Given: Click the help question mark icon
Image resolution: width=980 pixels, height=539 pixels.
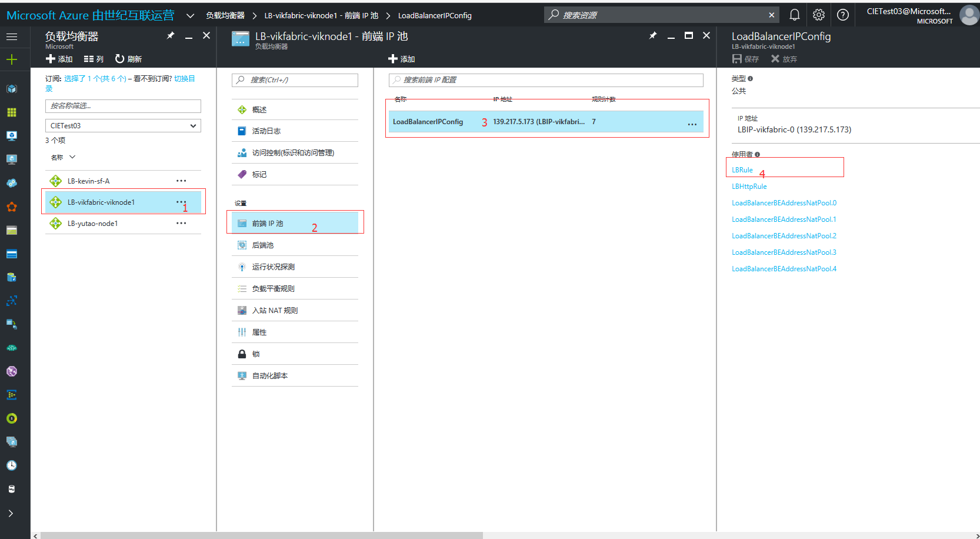Looking at the screenshot, I should point(842,15).
